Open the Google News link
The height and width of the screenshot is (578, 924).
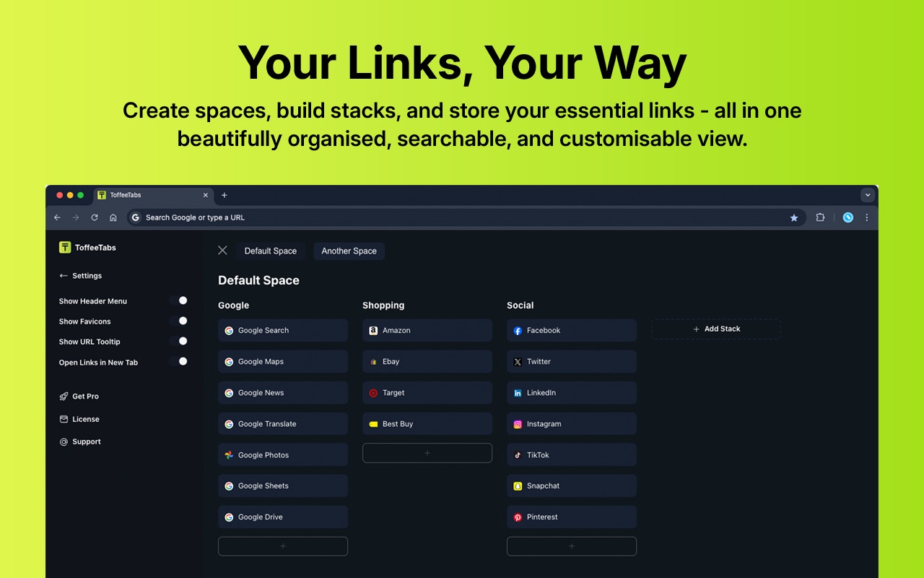283,393
